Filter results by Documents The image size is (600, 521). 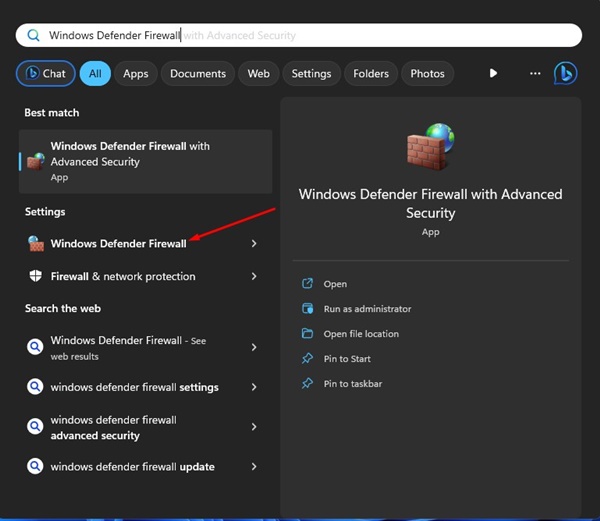click(198, 73)
